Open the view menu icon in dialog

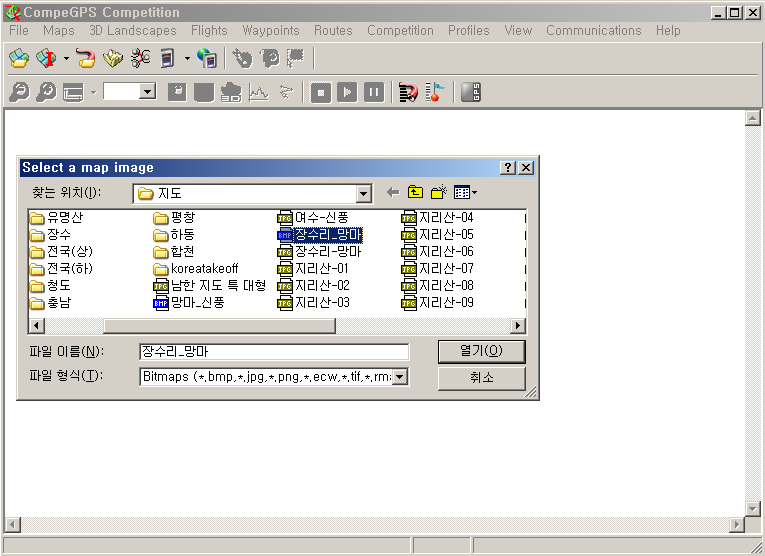coord(465,192)
